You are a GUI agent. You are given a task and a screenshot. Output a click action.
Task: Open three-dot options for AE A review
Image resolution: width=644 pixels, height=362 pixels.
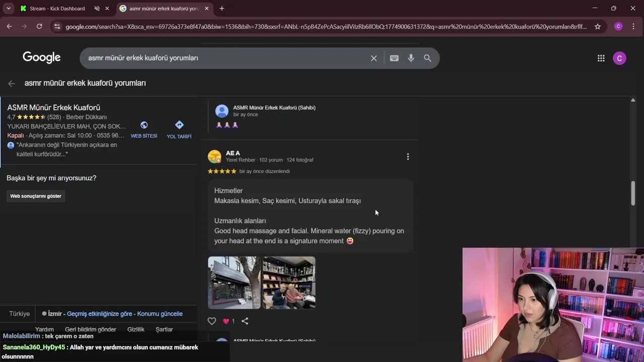pos(408,157)
